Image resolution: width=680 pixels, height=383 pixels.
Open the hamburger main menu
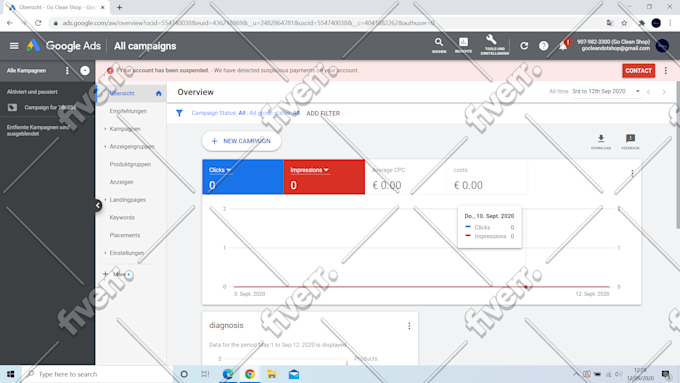pyautogui.click(x=14, y=46)
